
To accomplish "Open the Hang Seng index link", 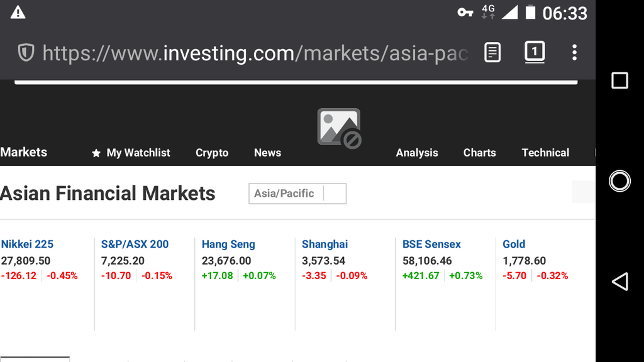I will [228, 244].
